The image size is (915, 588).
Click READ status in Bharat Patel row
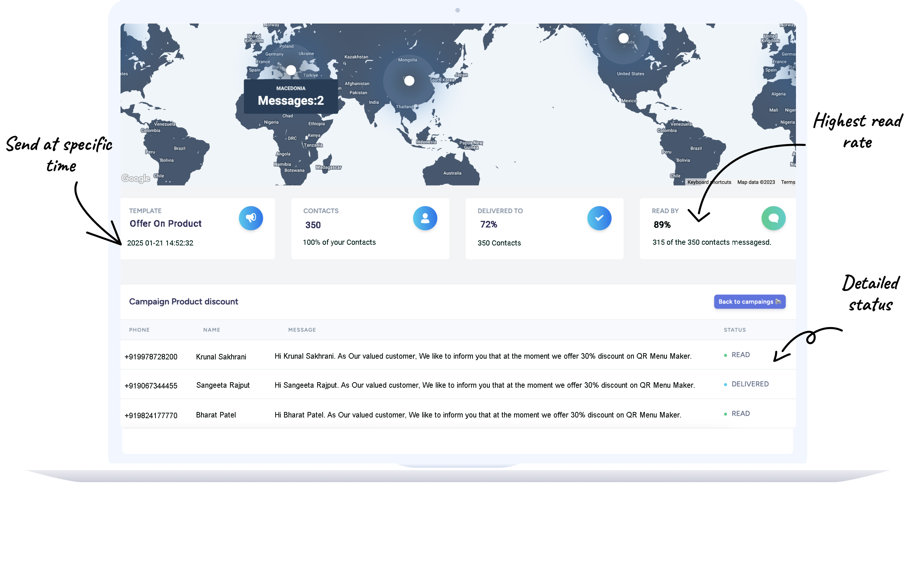pos(740,413)
